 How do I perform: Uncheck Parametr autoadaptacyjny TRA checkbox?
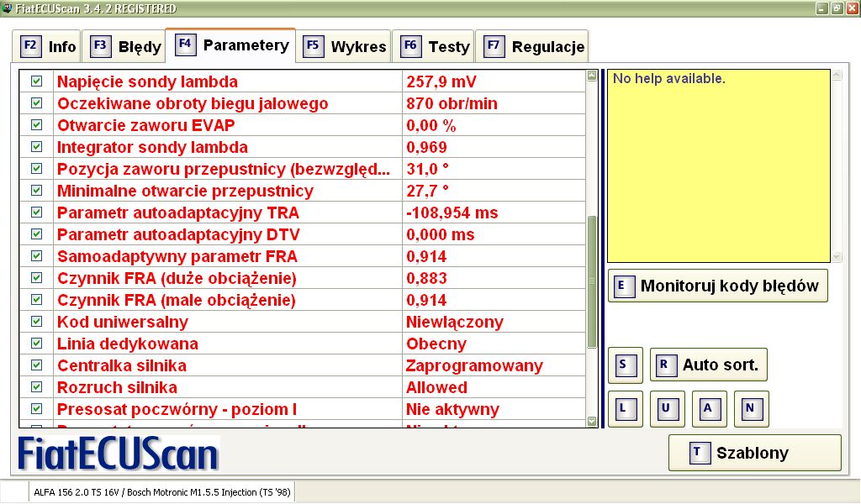click(x=36, y=213)
